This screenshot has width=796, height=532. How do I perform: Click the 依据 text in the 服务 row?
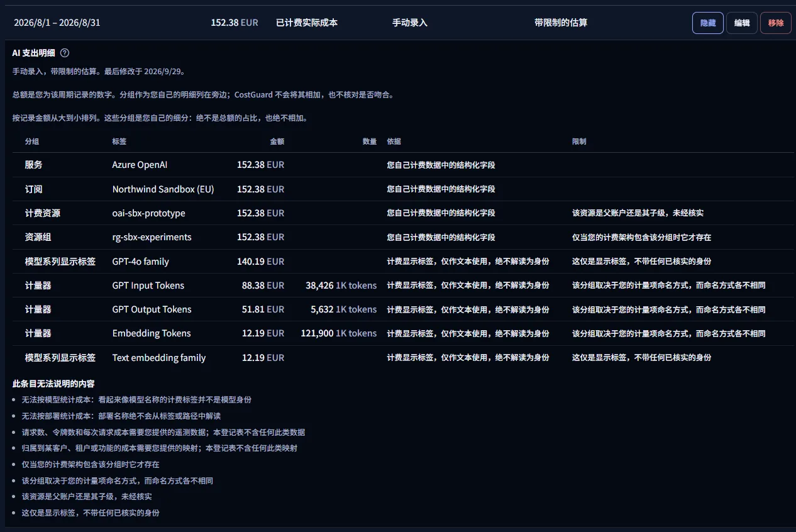coord(441,165)
